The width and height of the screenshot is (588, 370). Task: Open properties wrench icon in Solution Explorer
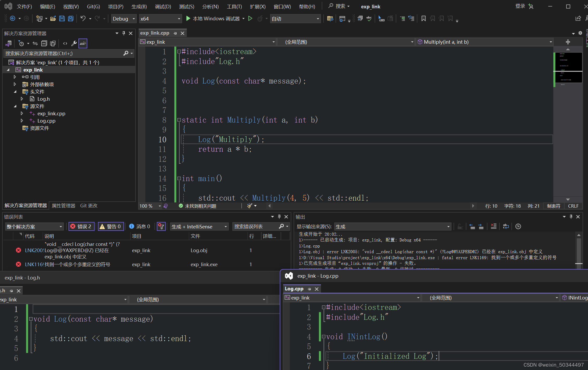[74, 43]
